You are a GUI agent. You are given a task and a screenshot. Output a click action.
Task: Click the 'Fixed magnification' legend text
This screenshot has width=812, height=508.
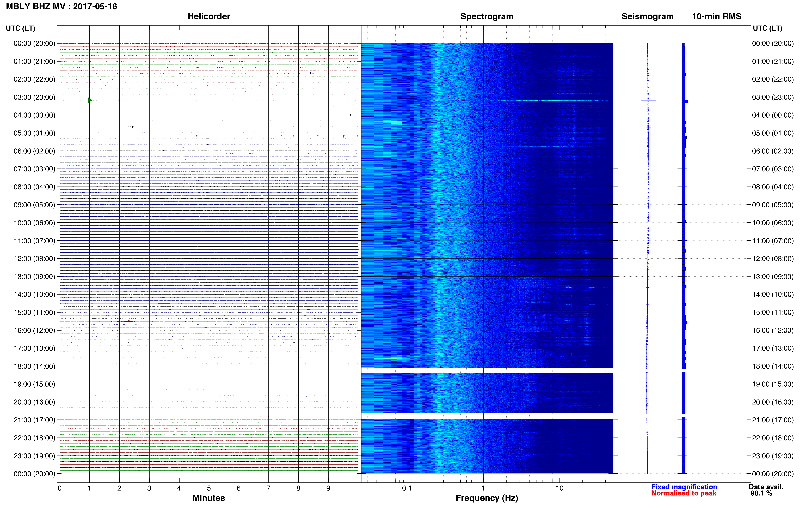[684, 487]
